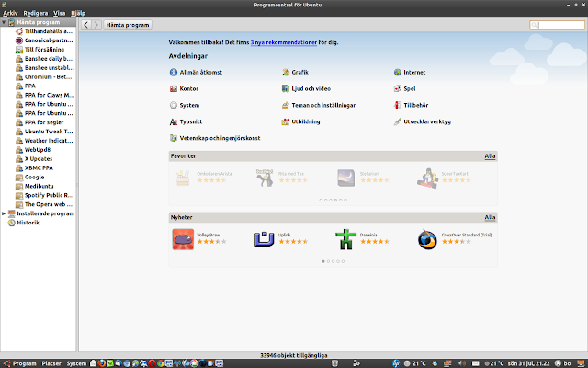
Task: Open the Dropbox tray icon
Action: pos(435,363)
